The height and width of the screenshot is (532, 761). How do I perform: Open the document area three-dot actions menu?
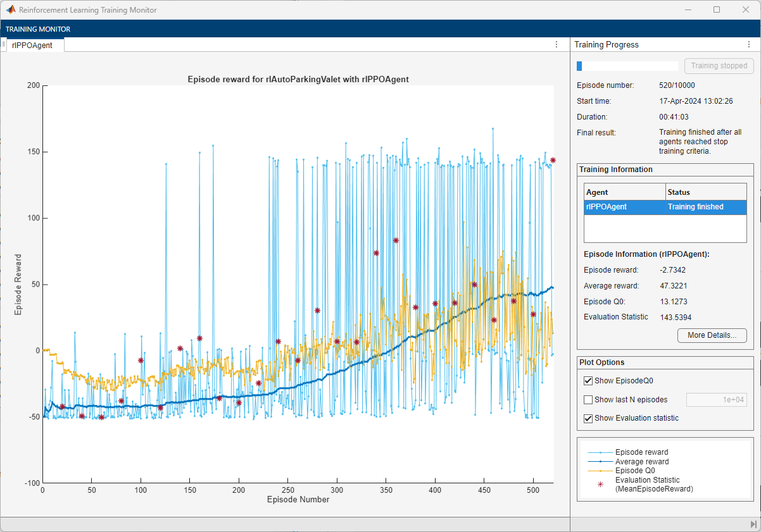[557, 44]
